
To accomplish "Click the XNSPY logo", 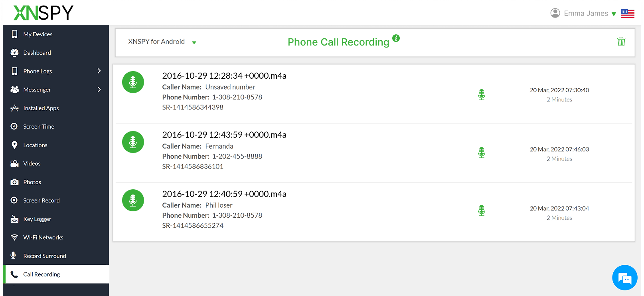I will point(43,13).
